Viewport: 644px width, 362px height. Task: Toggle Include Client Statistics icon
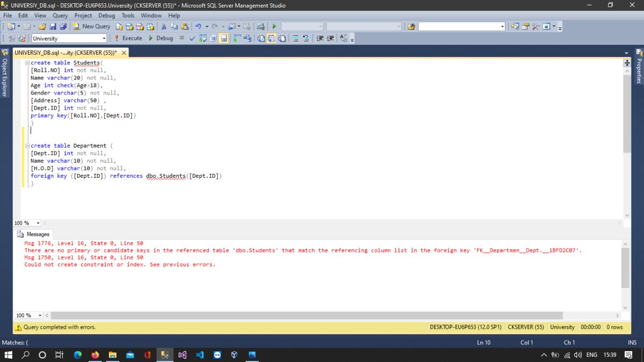(x=247, y=38)
